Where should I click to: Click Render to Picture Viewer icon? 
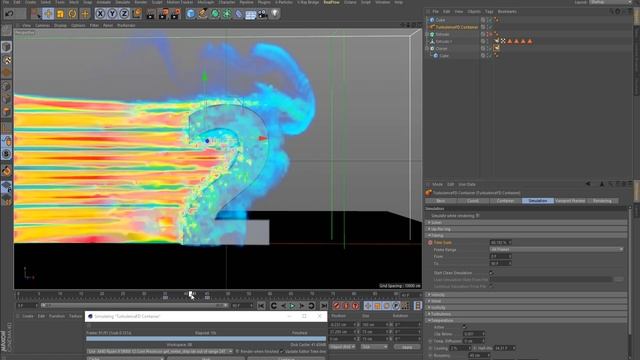[163, 14]
